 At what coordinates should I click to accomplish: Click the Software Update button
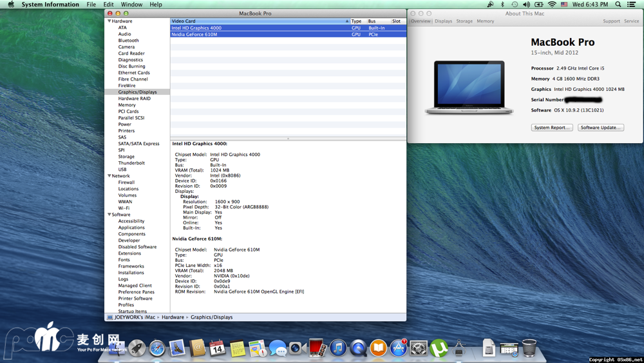(x=600, y=128)
